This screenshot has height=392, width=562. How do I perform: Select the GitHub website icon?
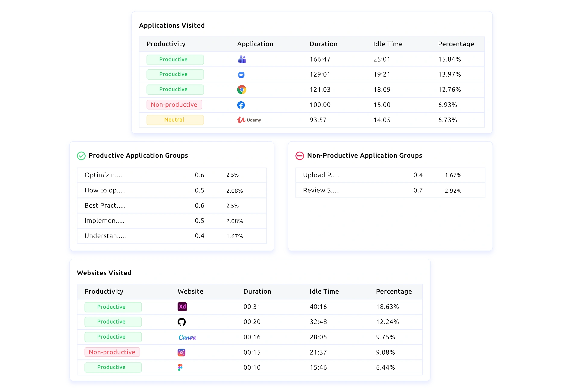[182, 322]
